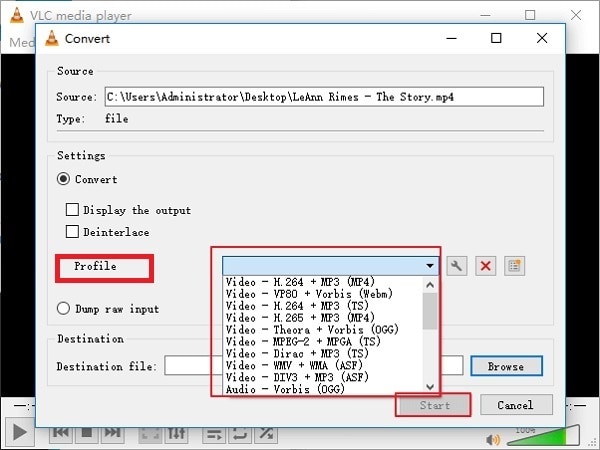This screenshot has width=600, height=450.
Task: Toggle the playlist icon in VLC
Action: pyautogui.click(x=214, y=434)
